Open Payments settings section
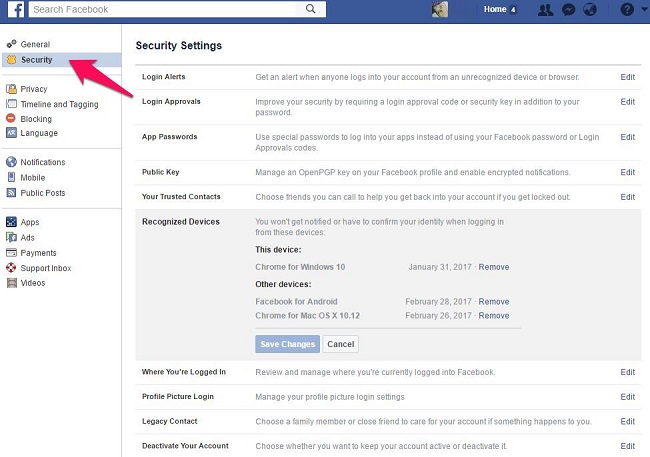Viewport: 650px width, 457px height. [x=38, y=253]
